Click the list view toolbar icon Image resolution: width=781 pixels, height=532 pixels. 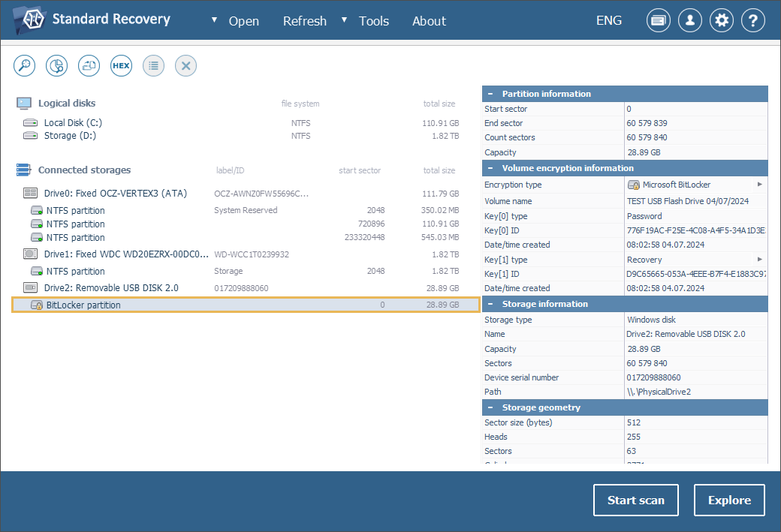153,65
